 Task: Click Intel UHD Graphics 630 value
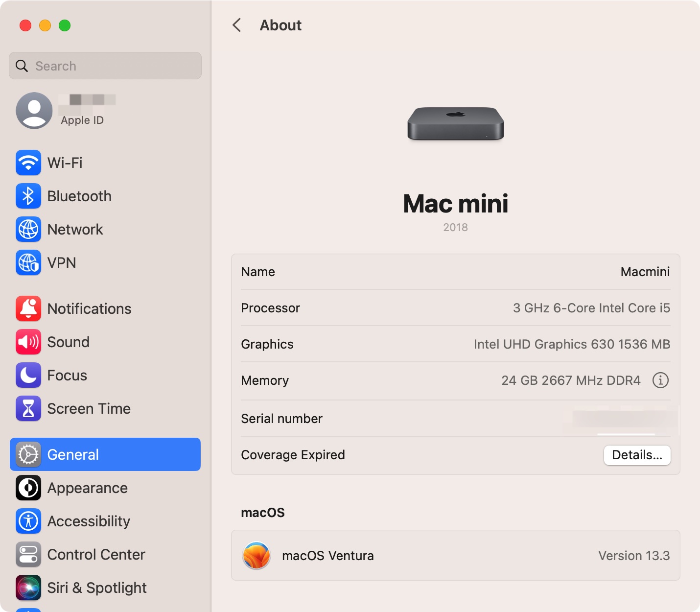pyautogui.click(x=572, y=344)
